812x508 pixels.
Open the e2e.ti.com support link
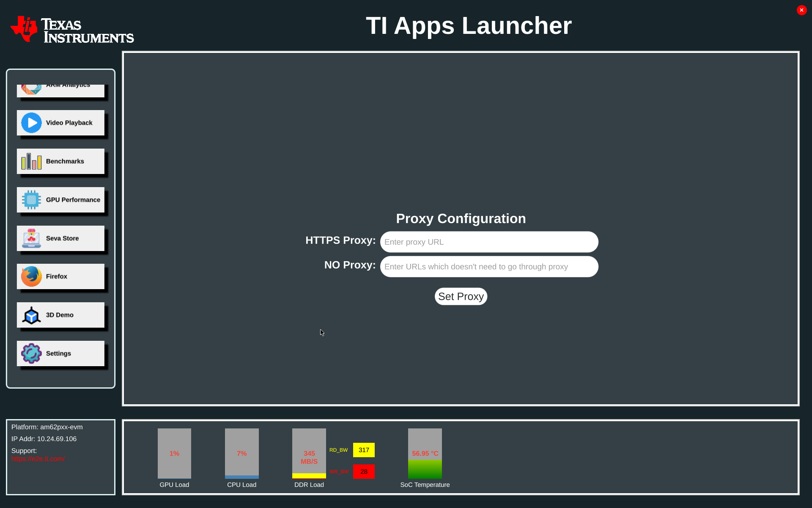coord(38,459)
